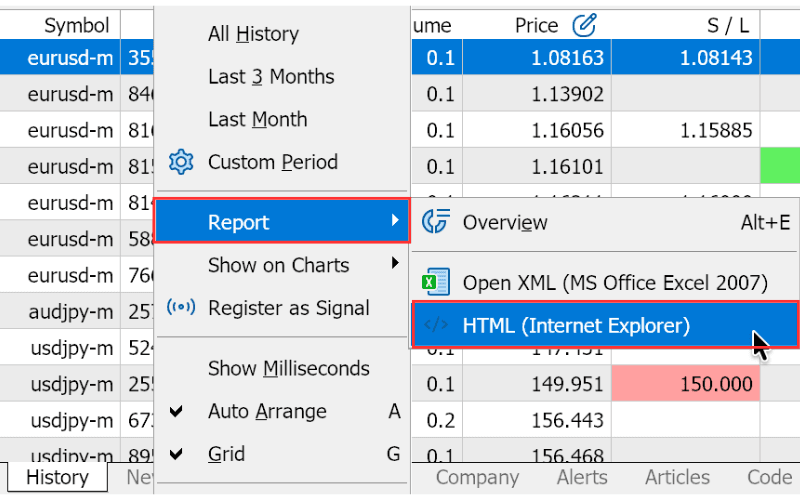Enable Show Milliseconds option
The image size is (800, 500).
289,368
